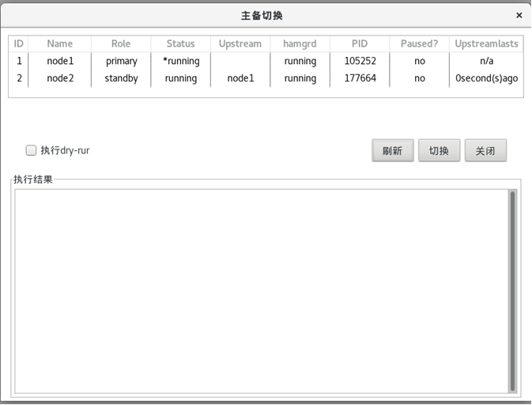Click the Status column header
Viewport: 532px width, 405px height.
(180, 44)
